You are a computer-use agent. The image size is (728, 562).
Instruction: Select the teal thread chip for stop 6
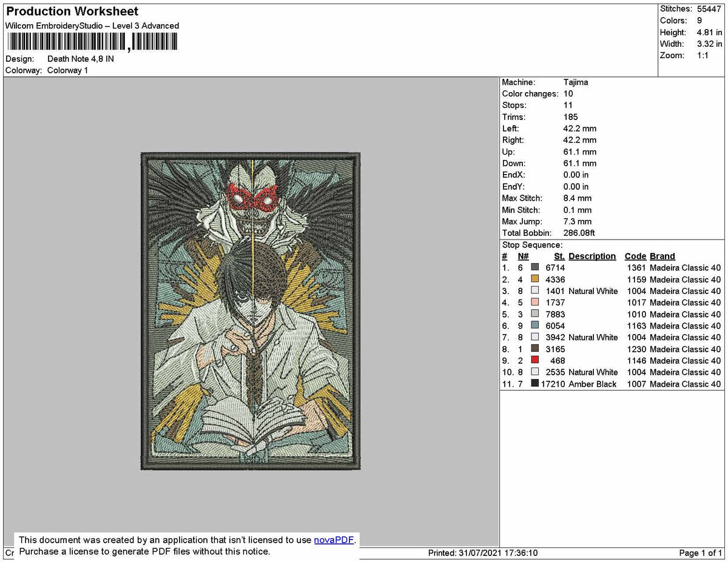(536, 325)
